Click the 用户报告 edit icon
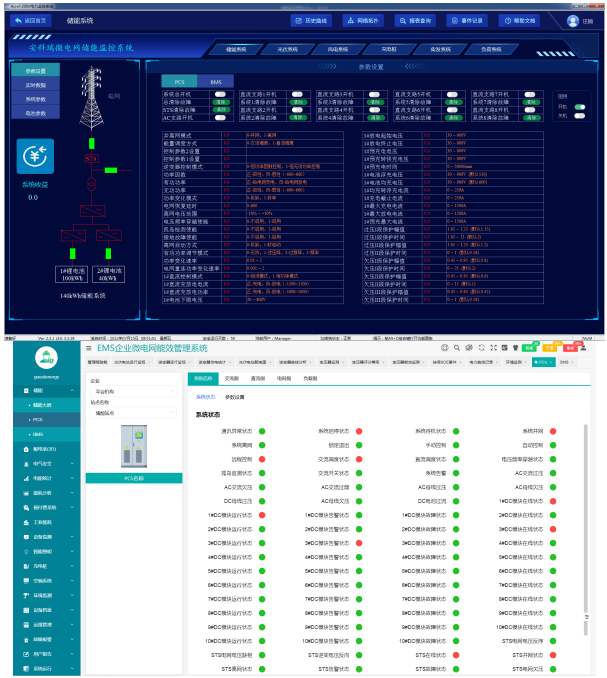 click(26, 654)
